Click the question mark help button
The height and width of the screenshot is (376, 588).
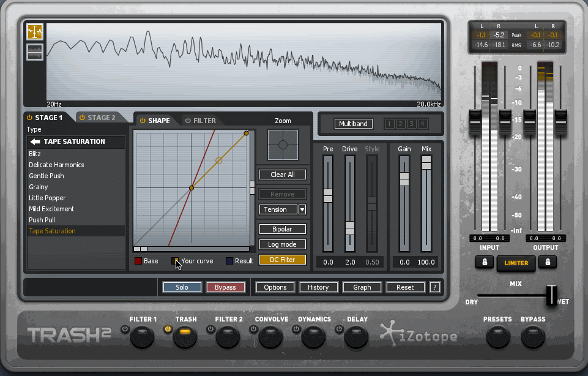[434, 287]
